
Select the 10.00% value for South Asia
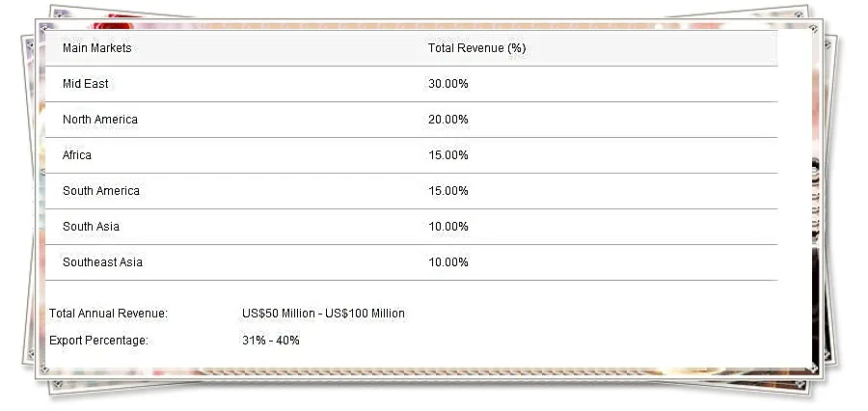(x=448, y=227)
